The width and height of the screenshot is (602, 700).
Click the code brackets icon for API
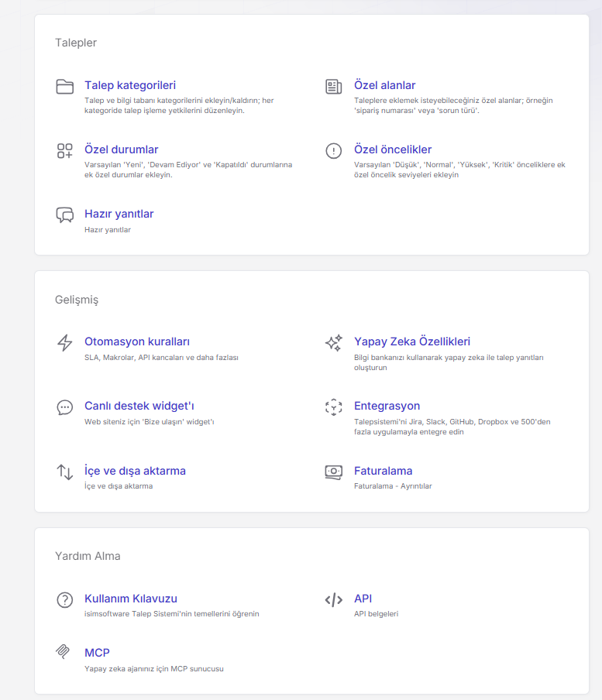pos(334,600)
